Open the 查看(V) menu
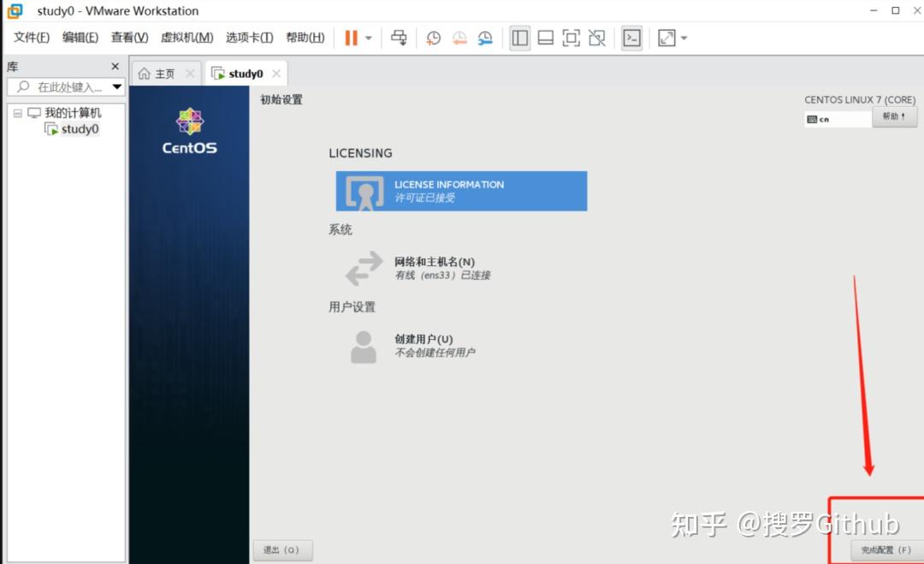Image resolution: width=924 pixels, height=564 pixels. click(x=130, y=38)
